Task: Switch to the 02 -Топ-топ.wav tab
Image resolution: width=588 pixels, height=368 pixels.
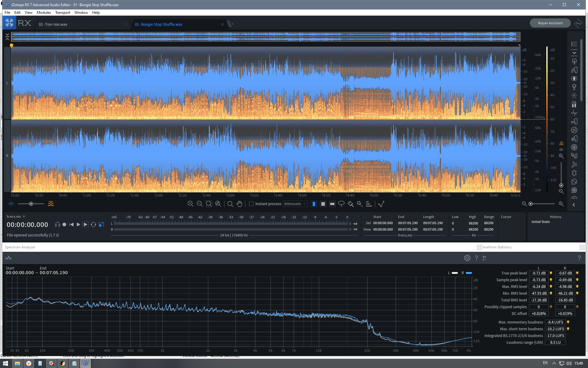Action: 53,24
